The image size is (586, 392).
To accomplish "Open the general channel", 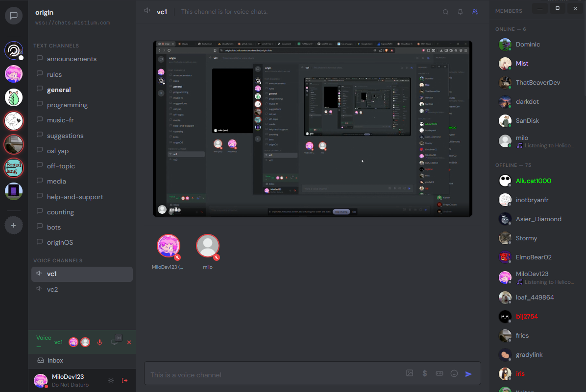I will (82, 90).
